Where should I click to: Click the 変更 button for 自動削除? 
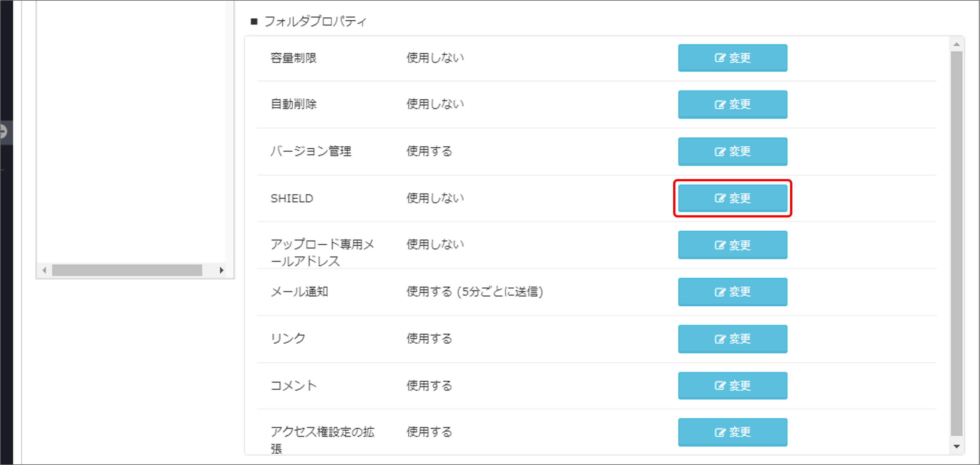point(732,104)
